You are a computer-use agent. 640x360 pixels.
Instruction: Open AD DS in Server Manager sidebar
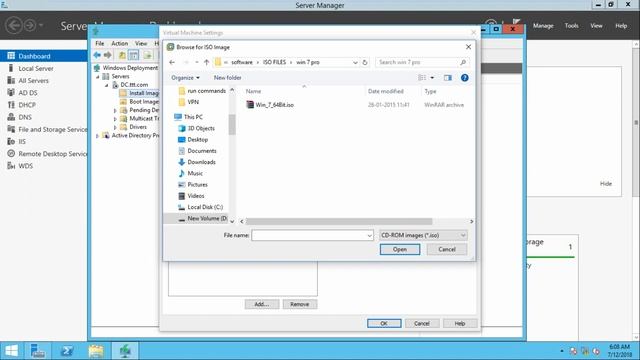28,93
